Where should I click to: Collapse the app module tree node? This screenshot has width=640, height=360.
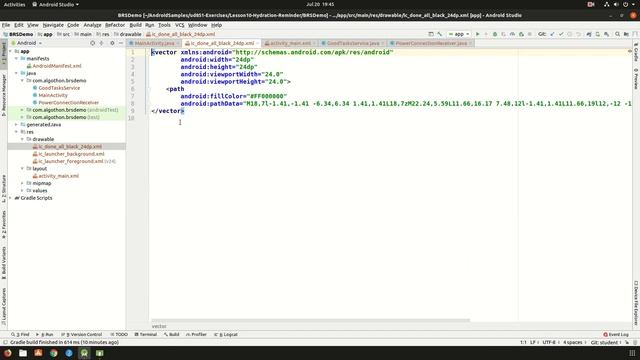pos(11,51)
